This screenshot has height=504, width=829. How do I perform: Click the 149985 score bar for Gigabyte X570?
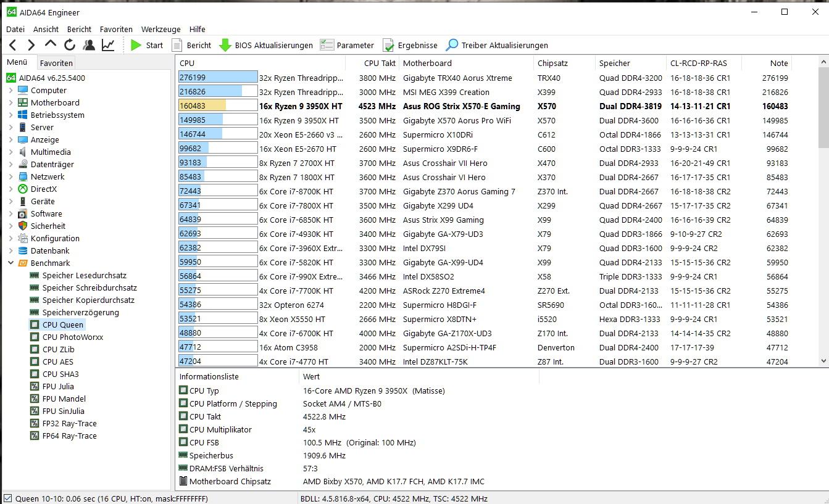[x=218, y=120]
